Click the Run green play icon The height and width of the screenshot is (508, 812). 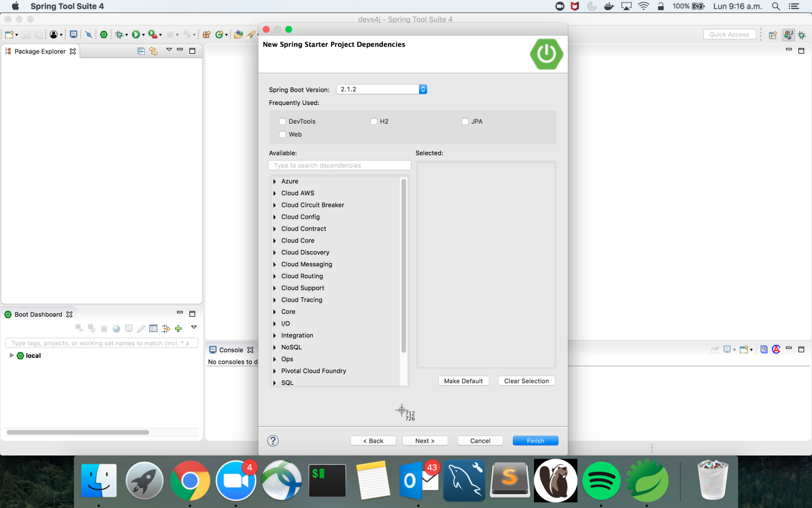(x=137, y=34)
